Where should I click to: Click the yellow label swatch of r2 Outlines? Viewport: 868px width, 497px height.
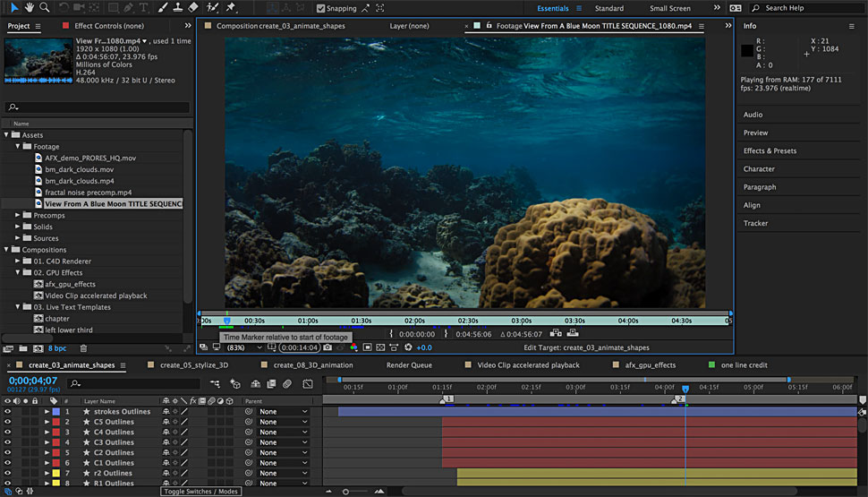coord(55,473)
